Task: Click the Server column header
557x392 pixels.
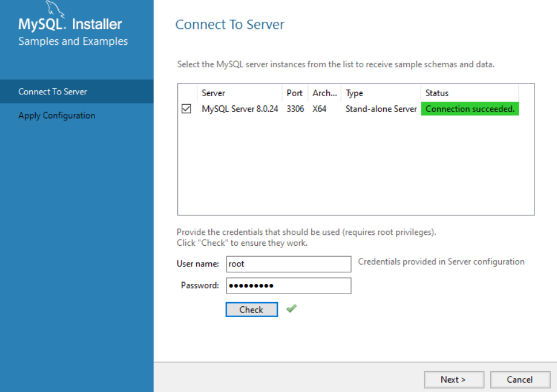Action: tap(239, 93)
